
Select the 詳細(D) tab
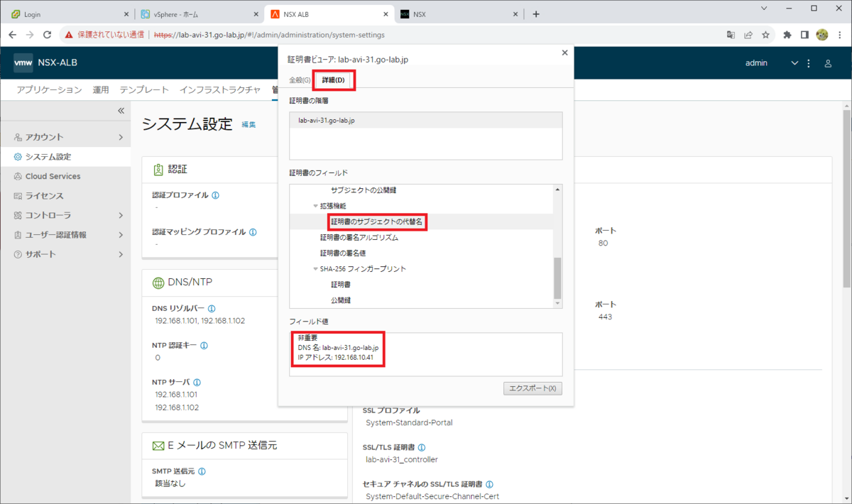tap(334, 80)
